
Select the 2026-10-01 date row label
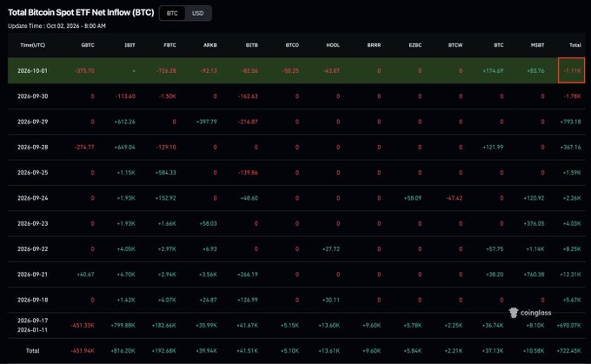point(32,71)
